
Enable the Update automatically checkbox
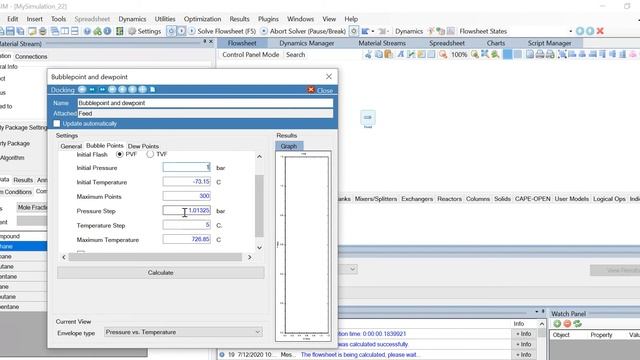57,123
